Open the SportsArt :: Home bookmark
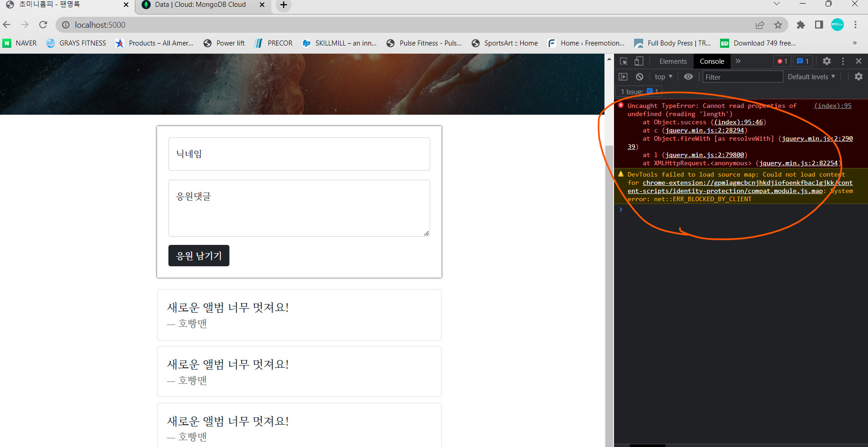This screenshot has height=447, width=868. point(505,43)
